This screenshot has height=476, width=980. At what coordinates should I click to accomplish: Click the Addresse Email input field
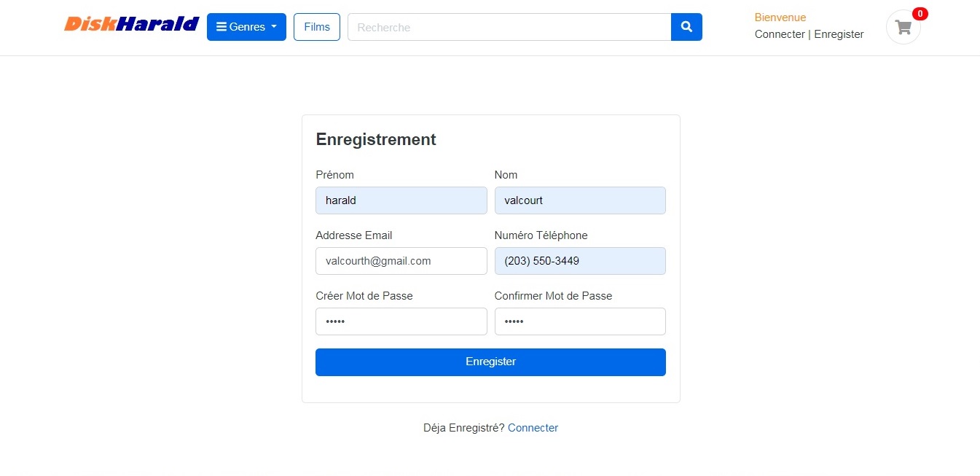click(x=401, y=261)
